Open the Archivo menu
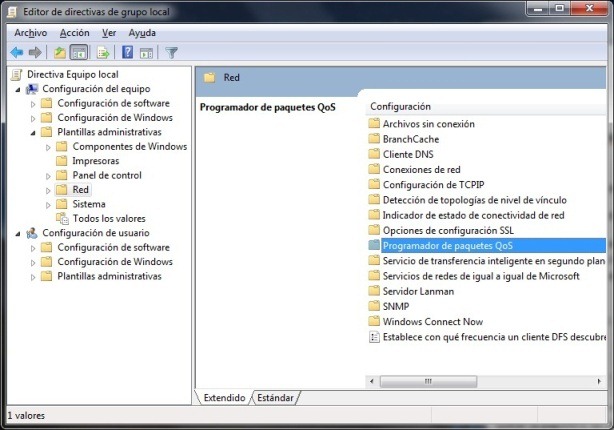 pyautogui.click(x=31, y=33)
